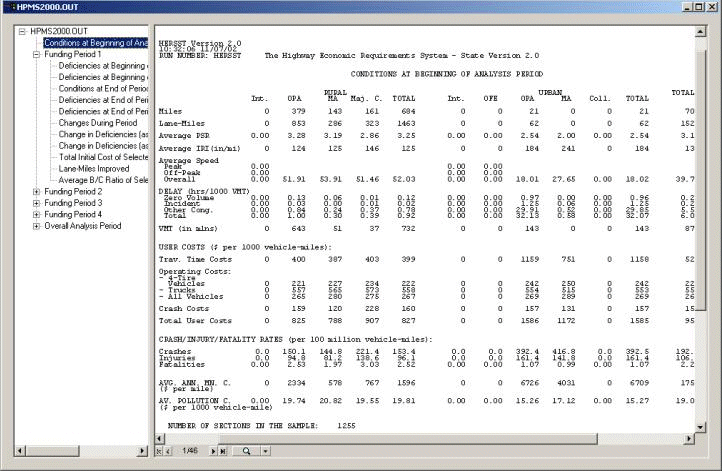Click the sample count value 1255
Image resolution: width=722 pixels, height=471 pixels.
pos(346,426)
